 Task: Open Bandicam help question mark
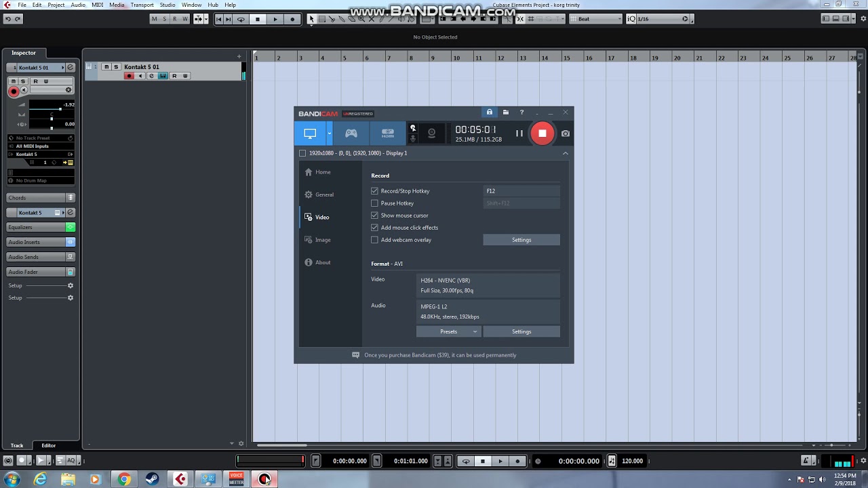pyautogui.click(x=521, y=113)
